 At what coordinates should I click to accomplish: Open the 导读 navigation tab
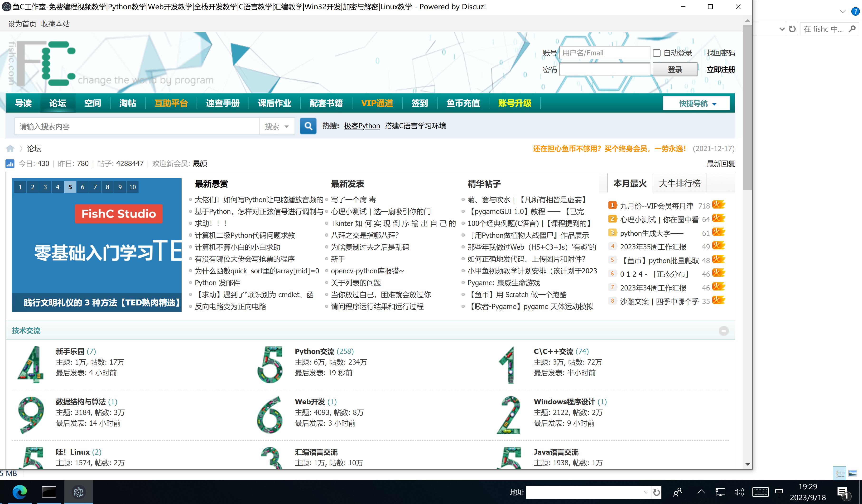pyautogui.click(x=23, y=103)
